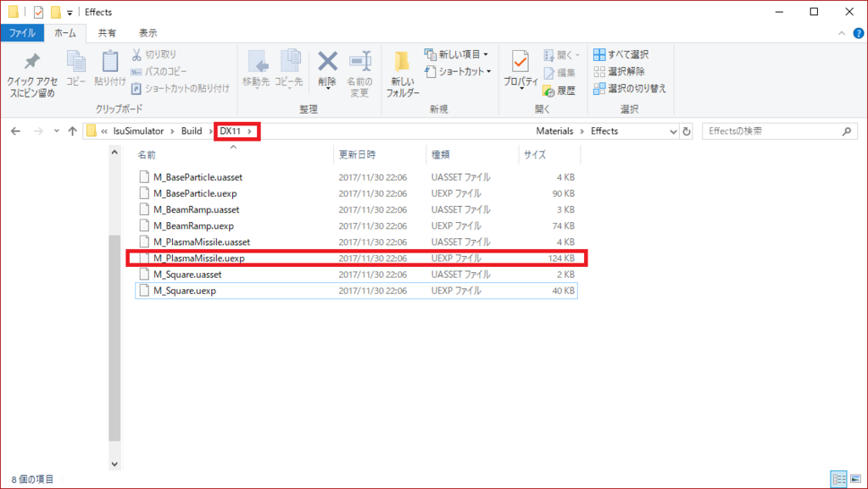This screenshot has width=868, height=489.
Task: Open the New item dropdown
Action: pos(457,54)
